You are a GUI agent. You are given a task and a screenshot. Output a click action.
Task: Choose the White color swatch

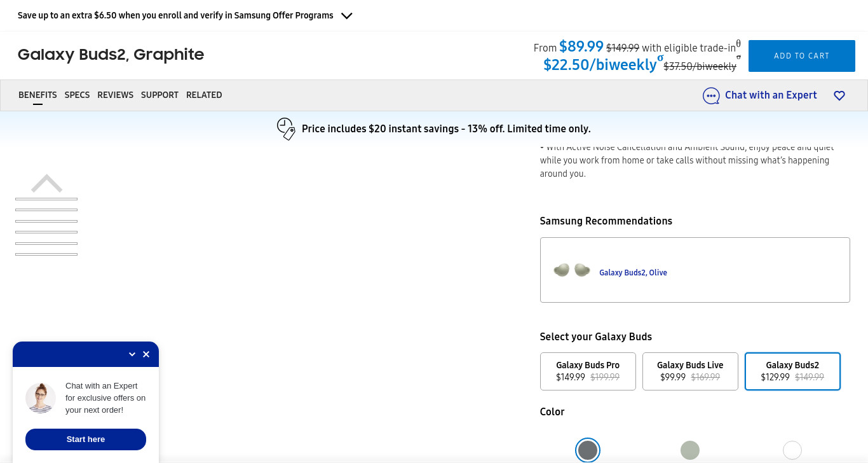[792, 450]
